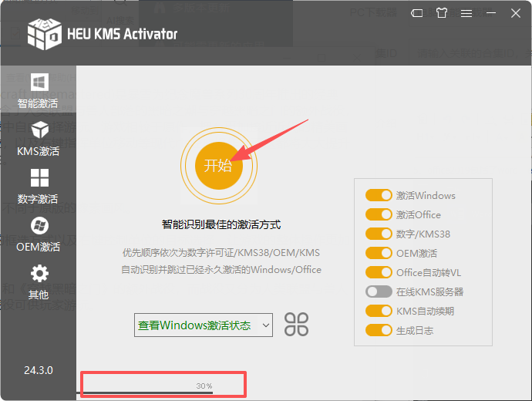
Task: Toggle the Office自动转VL switch
Action: click(x=379, y=272)
